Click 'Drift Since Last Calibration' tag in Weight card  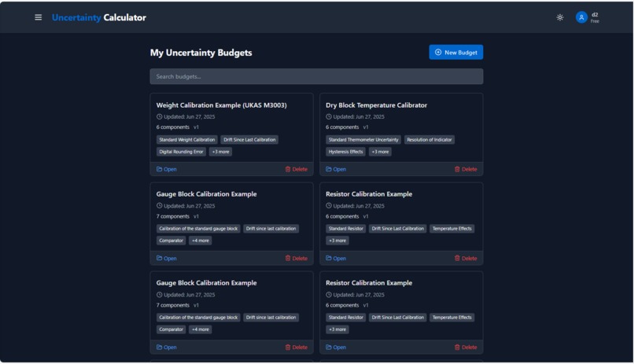249,140
